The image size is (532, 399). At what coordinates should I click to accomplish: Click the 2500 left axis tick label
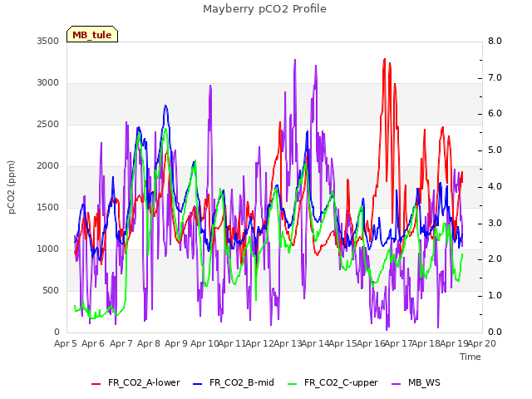pos(48,124)
